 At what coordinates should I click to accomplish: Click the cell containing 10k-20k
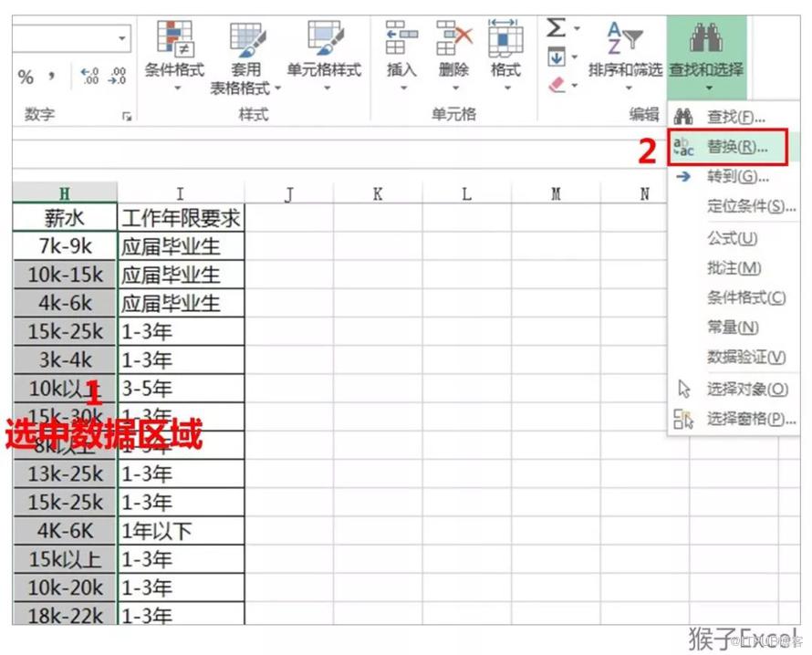[x=65, y=587]
